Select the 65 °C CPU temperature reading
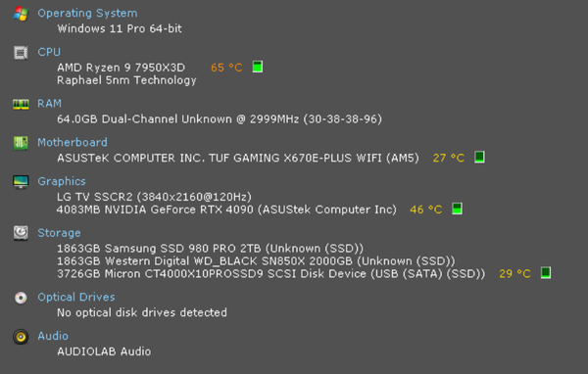Viewport: 588px width, 374px height. pyautogui.click(x=226, y=68)
